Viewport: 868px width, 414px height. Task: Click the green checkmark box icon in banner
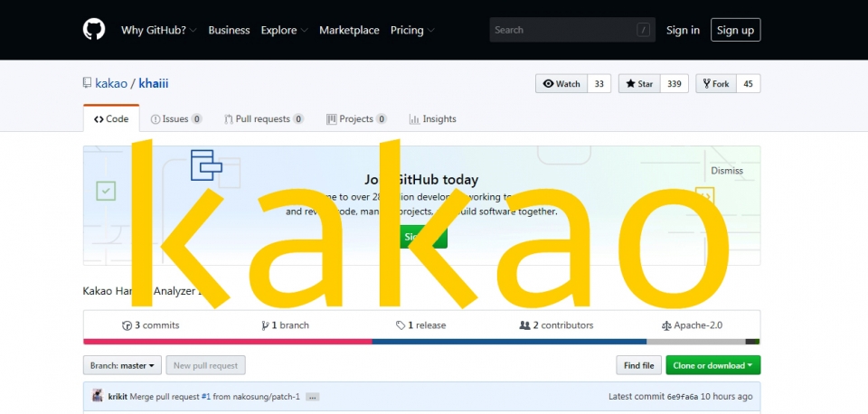click(106, 191)
